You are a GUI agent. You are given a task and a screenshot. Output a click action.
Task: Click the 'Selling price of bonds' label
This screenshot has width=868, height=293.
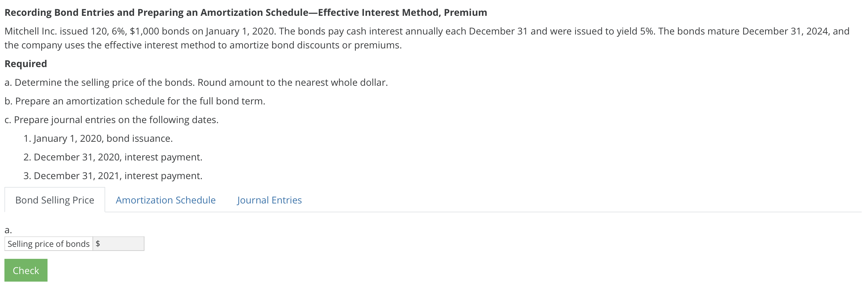click(x=48, y=244)
